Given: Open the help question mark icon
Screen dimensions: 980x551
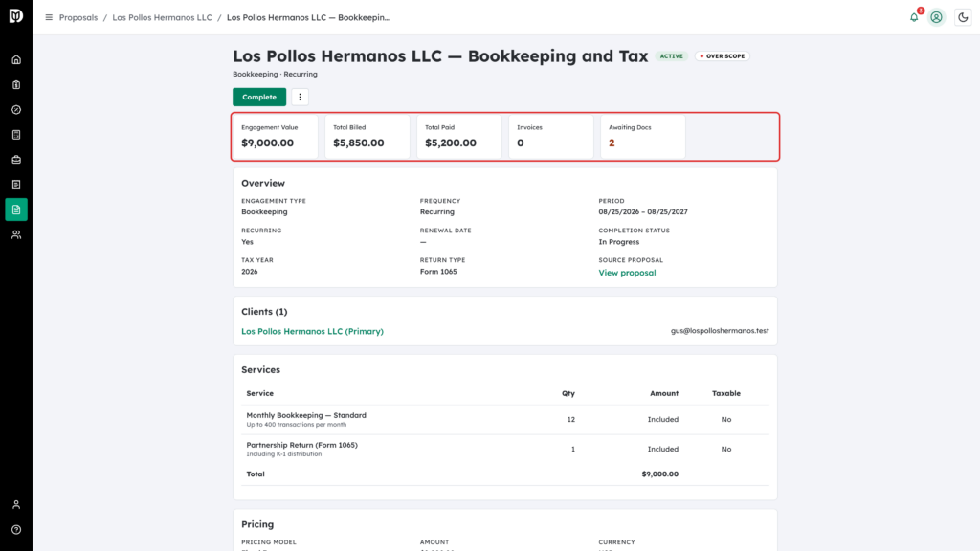Looking at the screenshot, I should pyautogui.click(x=16, y=530).
